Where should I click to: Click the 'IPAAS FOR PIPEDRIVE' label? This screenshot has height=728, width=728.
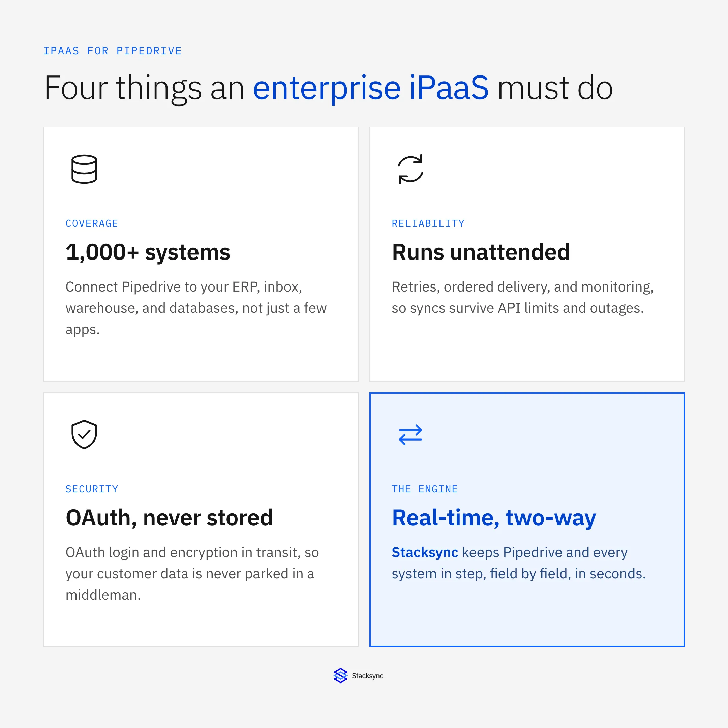[x=112, y=51]
